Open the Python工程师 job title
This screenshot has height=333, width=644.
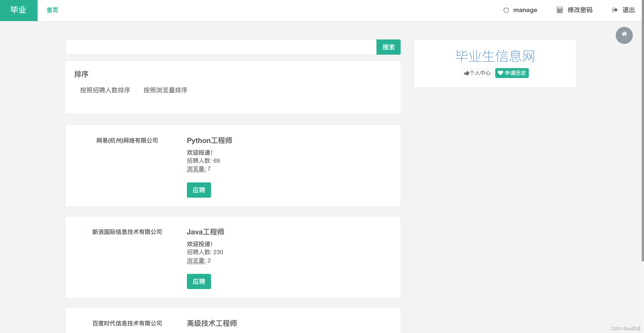tap(209, 141)
